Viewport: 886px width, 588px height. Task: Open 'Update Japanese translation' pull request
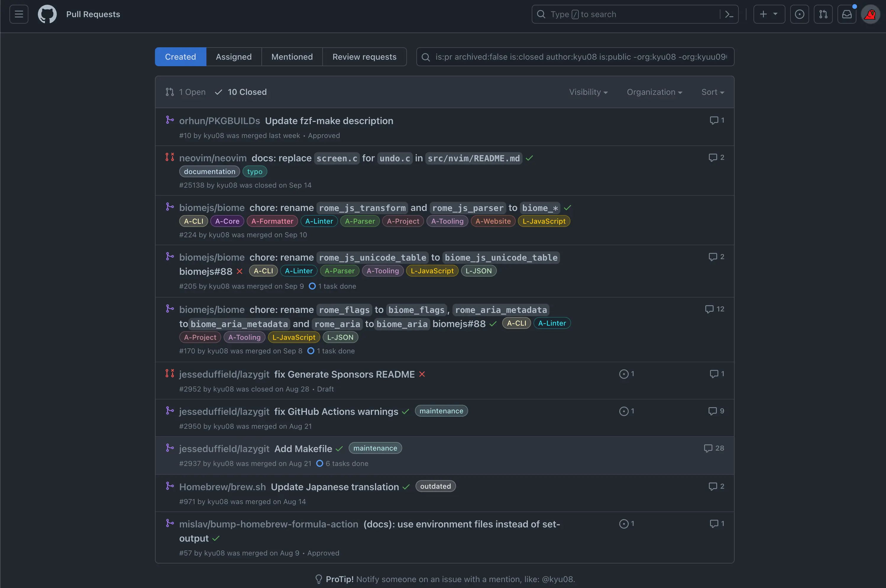point(335,487)
